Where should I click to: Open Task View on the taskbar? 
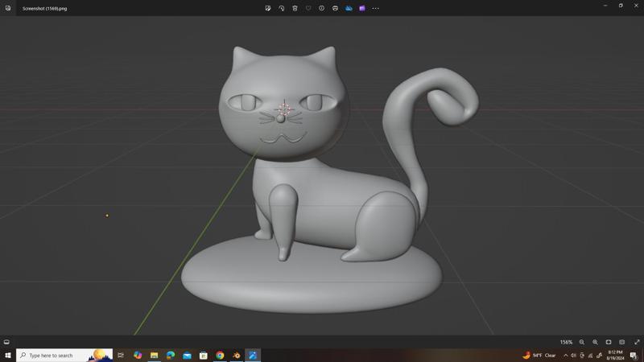coord(121,356)
